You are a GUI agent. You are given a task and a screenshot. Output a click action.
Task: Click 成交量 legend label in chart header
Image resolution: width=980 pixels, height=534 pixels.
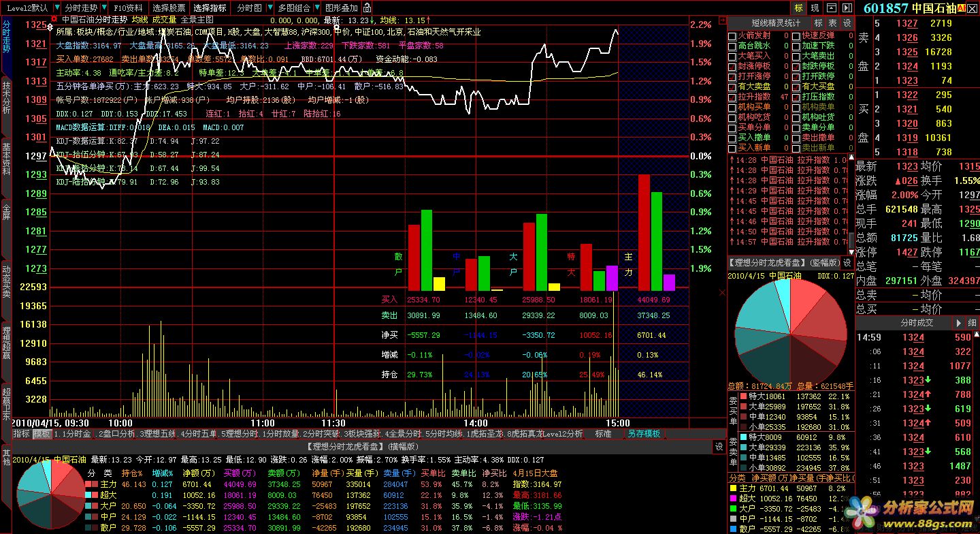tap(164, 20)
